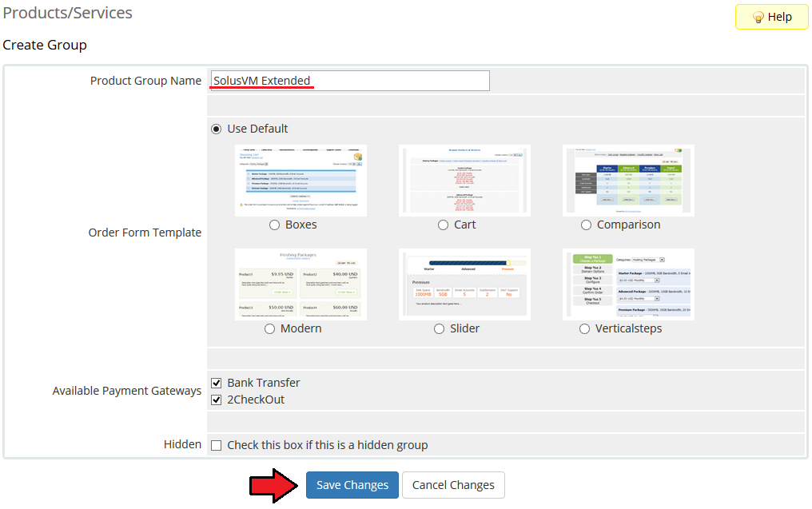This screenshot has height=509, width=812.
Task: Click the Save Changes button
Action: tap(352, 485)
